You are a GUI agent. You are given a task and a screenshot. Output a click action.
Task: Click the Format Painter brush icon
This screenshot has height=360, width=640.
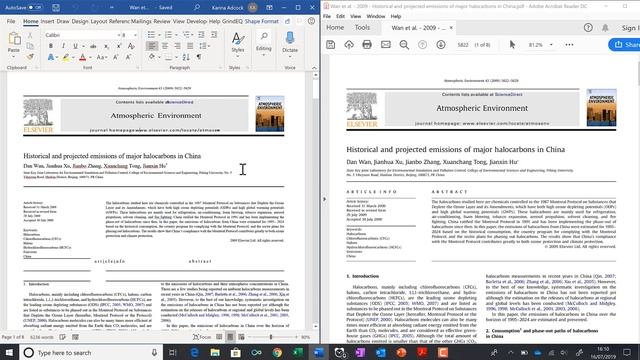30,57
